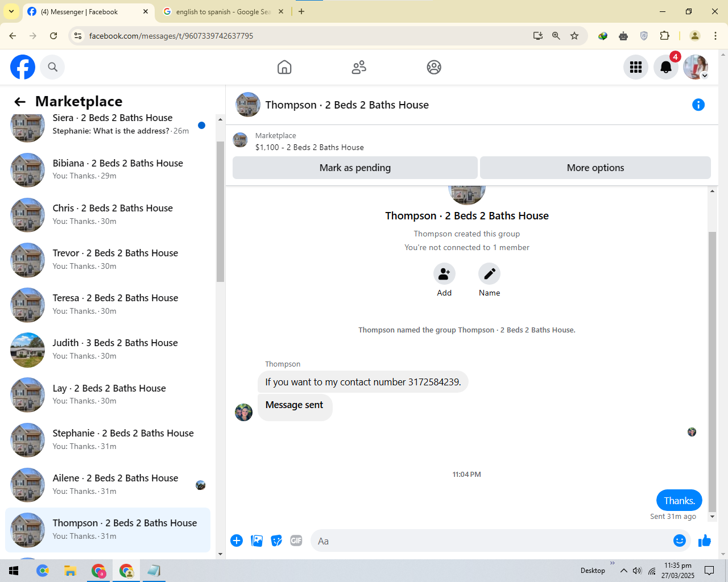Attach a photo file in composer
This screenshot has width=728, height=582.
(257, 541)
